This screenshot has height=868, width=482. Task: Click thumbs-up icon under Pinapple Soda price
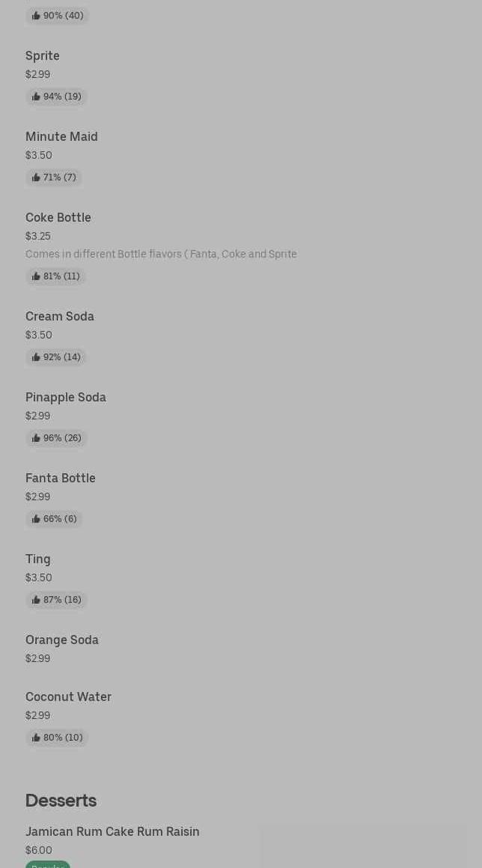[36, 438]
